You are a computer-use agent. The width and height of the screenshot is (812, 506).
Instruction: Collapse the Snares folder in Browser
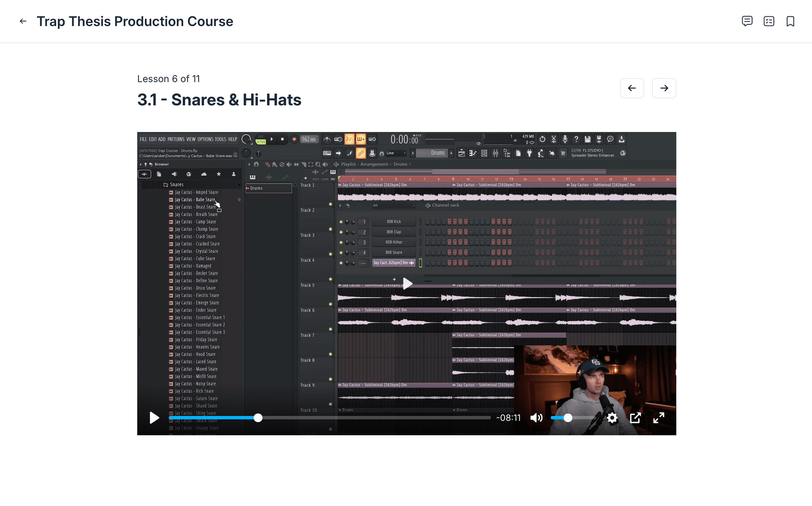pyautogui.click(x=174, y=185)
